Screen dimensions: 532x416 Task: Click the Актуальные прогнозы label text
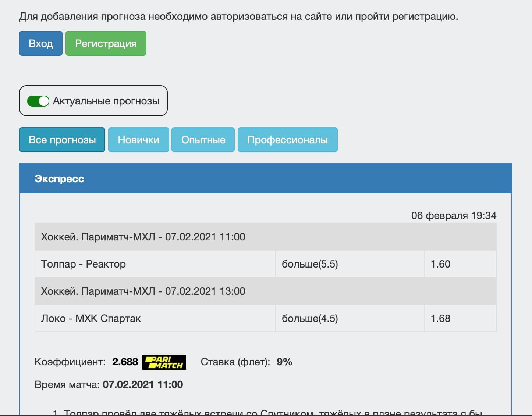pos(106,101)
